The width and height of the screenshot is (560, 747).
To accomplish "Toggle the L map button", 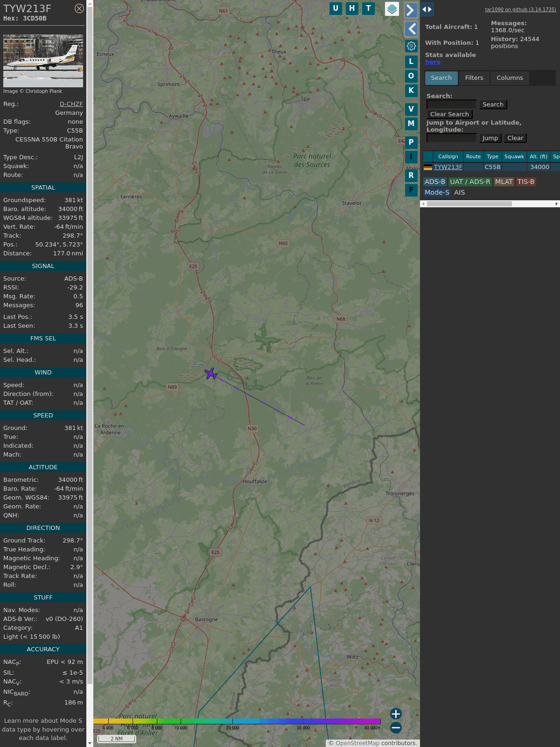I will point(411,61).
